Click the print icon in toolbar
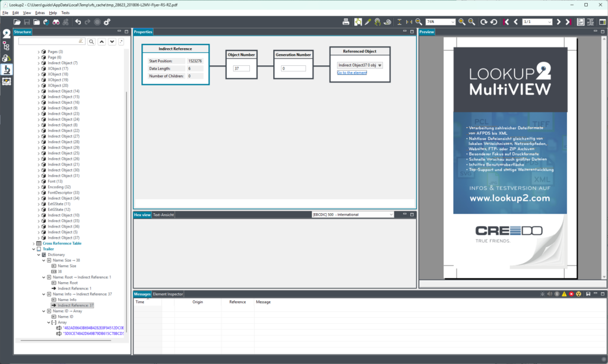This screenshot has height=364, width=608. click(x=346, y=22)
